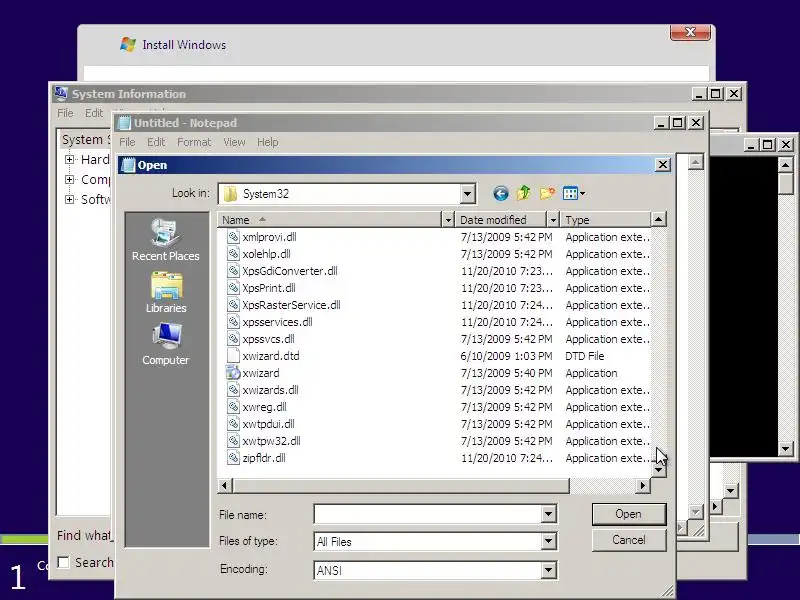
Task: Select the zipfldr.dll file icon
Action: point(233,458)
